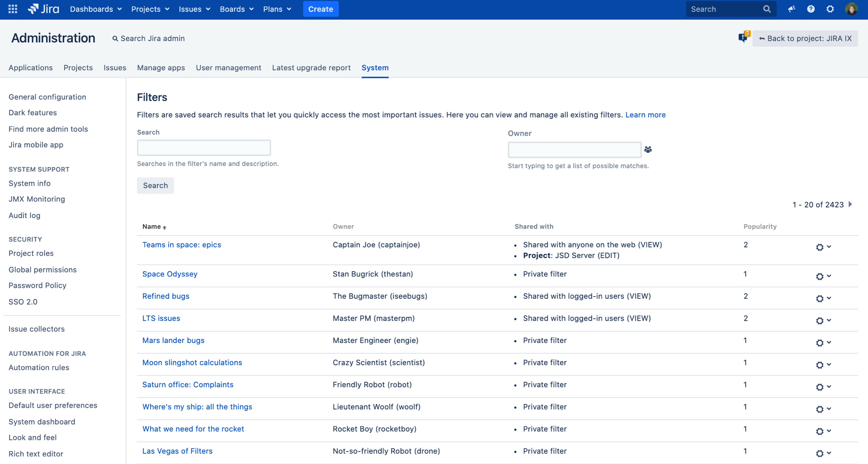Open the app switcher grid icon
Image resolution: width=868 pixels, height=464 pixels.
(x=13, y=9)
